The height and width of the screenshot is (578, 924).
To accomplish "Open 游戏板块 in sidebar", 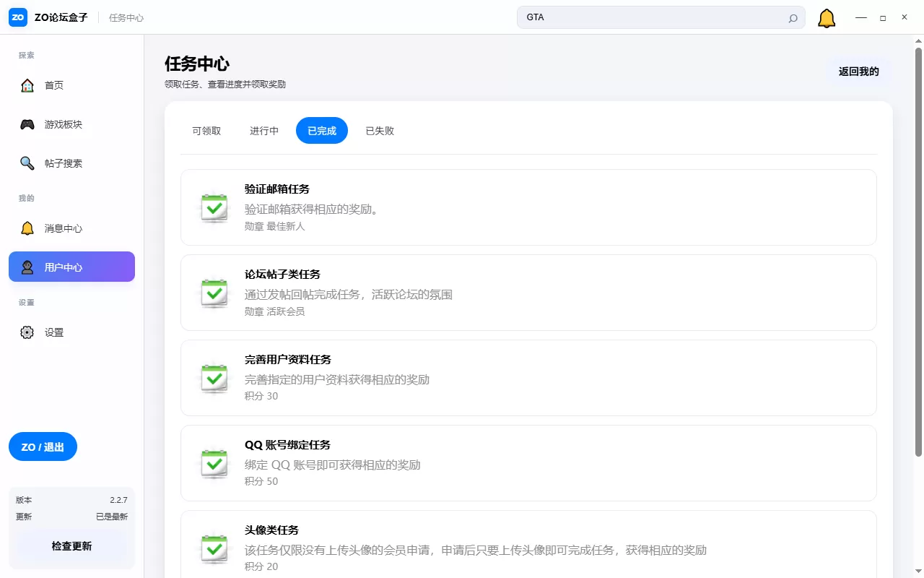I will click(71, 124).
